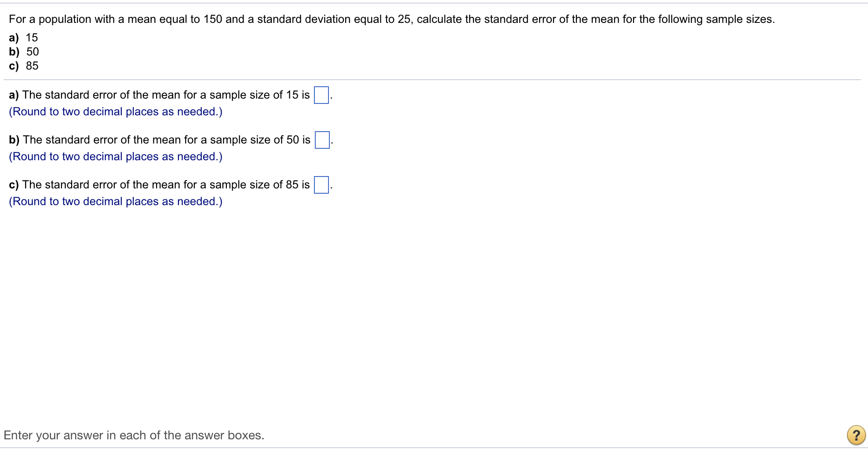Open the yellow question mark help icon
This screenshot has width=868, height=449.
[x=856, y=435]
